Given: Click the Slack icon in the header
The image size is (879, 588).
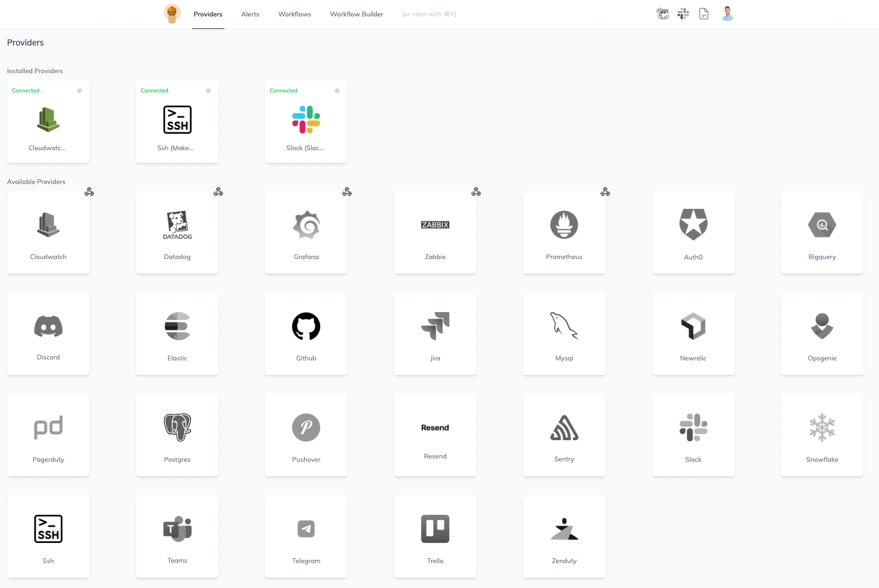Looking at the screenshot, I should 683,14.
